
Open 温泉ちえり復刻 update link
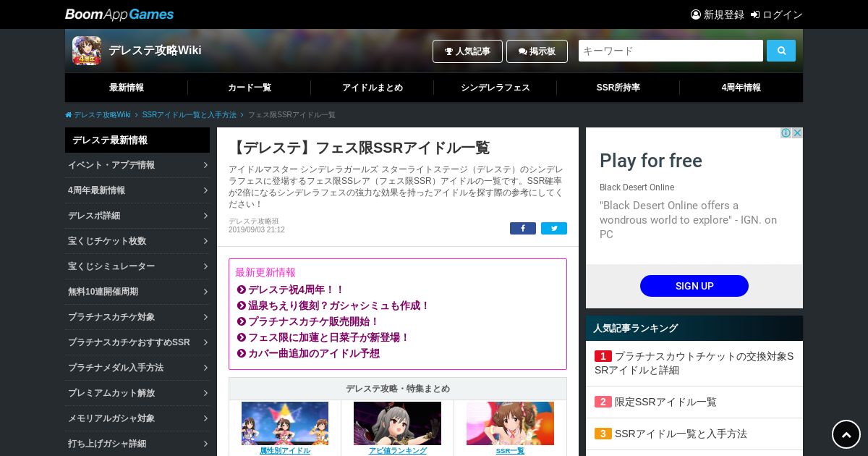339,305
